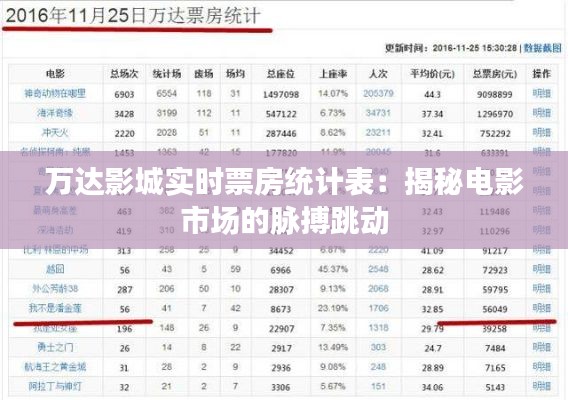
Task: Open the 数据截图 link beside update time
Action: coord(542,48)
